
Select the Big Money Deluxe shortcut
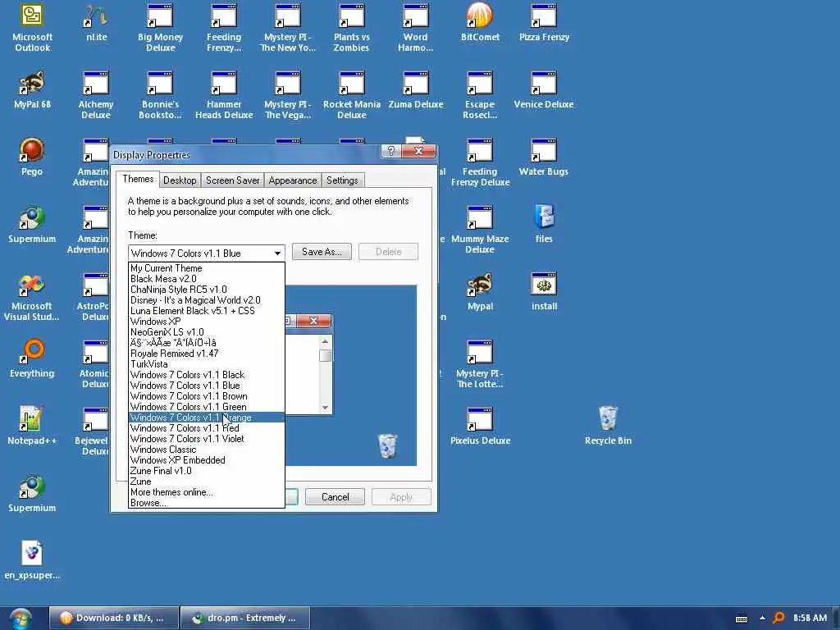pyautogui.click(x=160, y=28)
